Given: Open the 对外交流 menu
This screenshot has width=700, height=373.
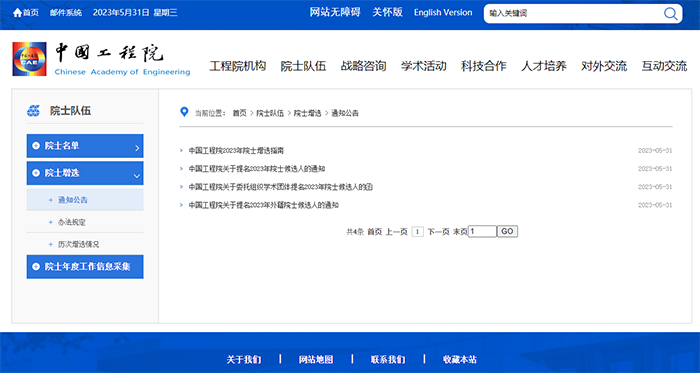Looking at the screenshot, I should [604, 66].
